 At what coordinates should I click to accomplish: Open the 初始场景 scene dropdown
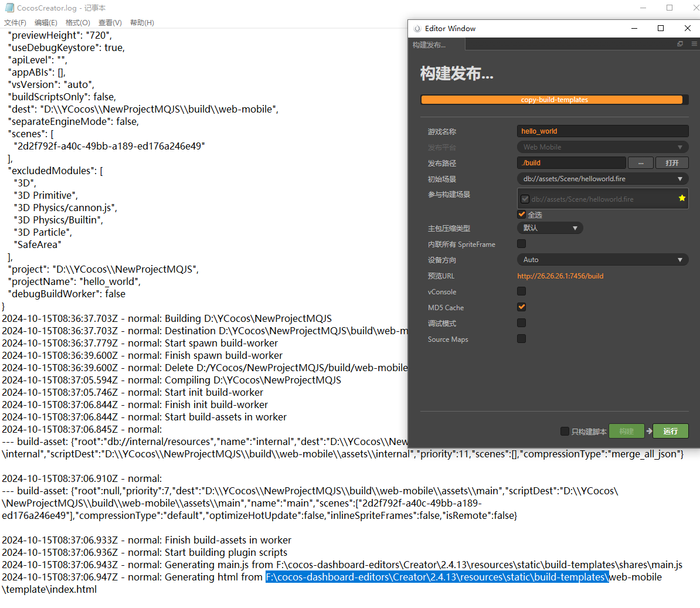point(603,179)
